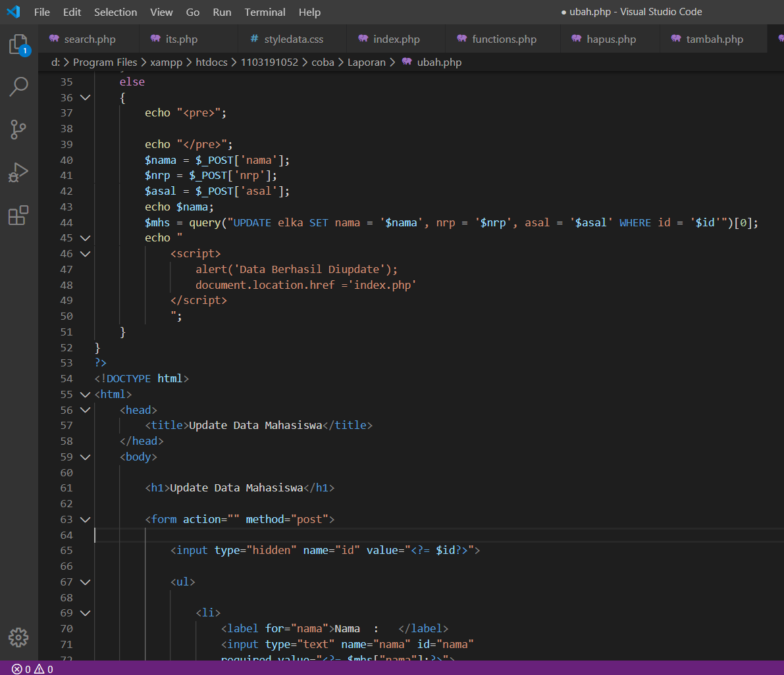The width and height of the screenshot is (784, 675).
Task: Click the VS Code logo icon
Action: pyautogui.click(x=14, y=11)
